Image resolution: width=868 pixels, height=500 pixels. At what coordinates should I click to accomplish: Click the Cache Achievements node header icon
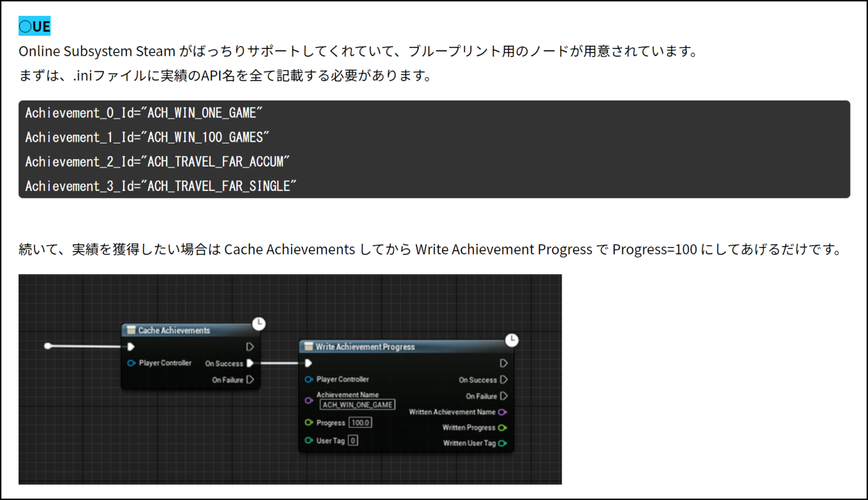[131, 331]
